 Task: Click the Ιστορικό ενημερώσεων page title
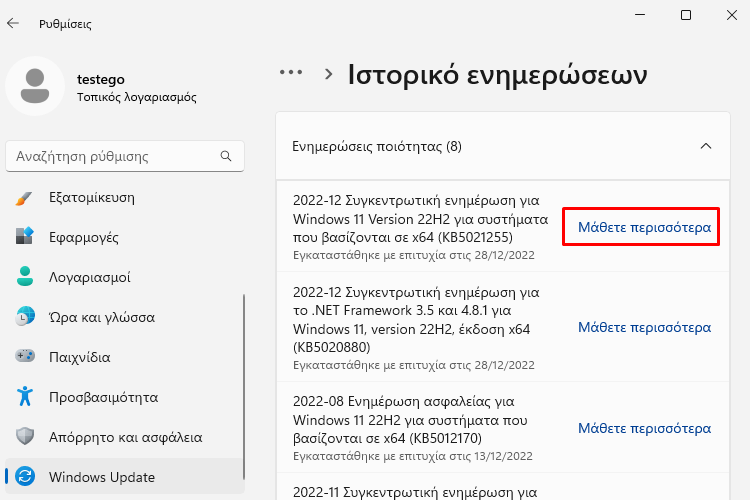click(x=497, y=75)
